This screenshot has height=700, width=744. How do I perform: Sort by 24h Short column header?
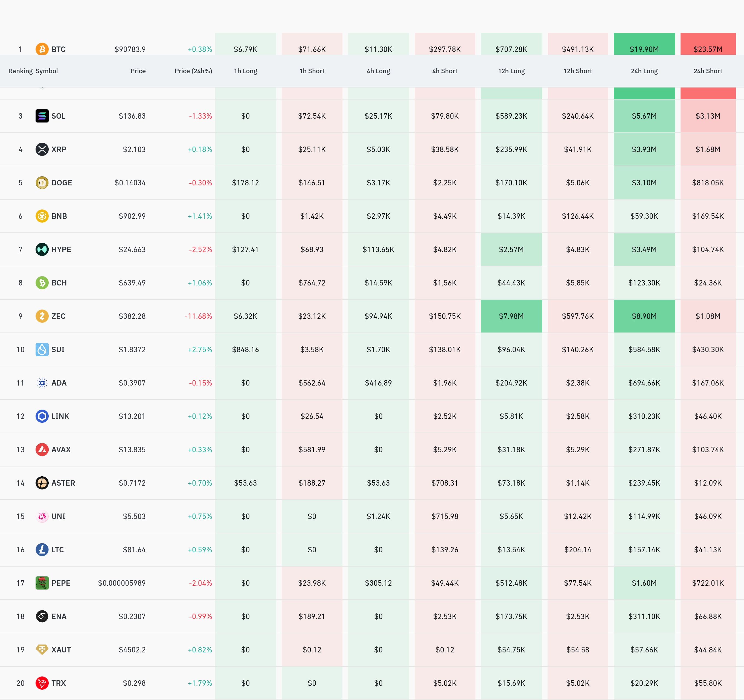click(x=707, y=71)
